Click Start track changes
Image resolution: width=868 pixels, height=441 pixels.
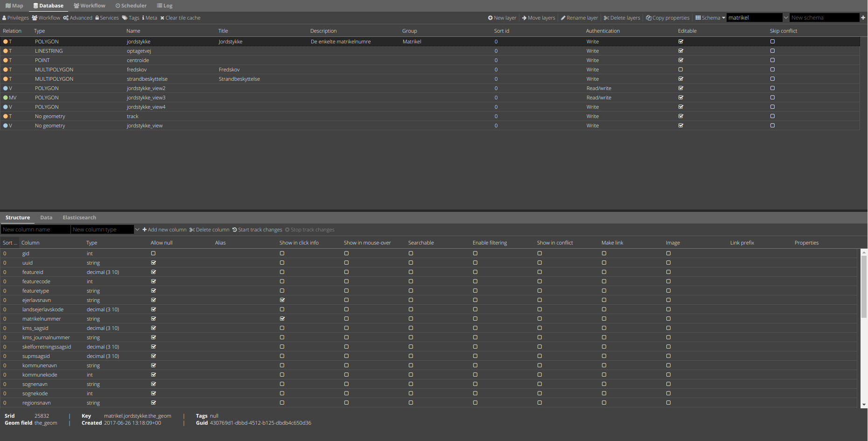coord(257,230)
